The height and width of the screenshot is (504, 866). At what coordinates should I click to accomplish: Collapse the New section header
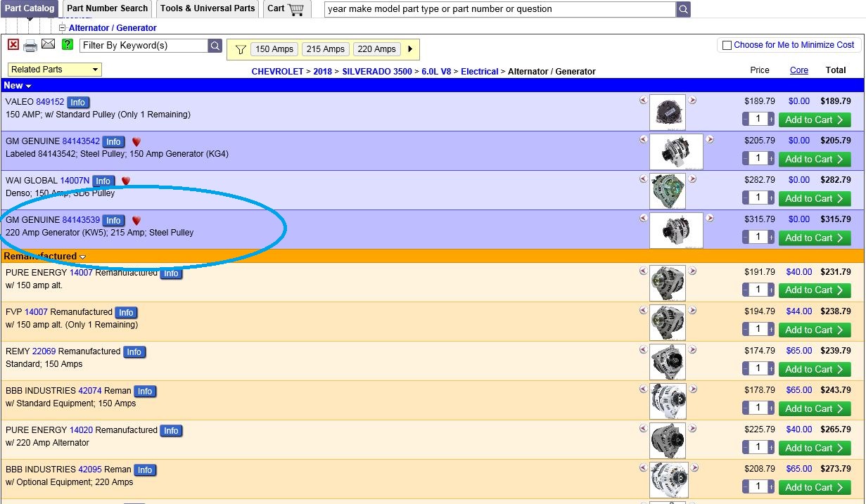pyautogui.click(x=17, y=85)
